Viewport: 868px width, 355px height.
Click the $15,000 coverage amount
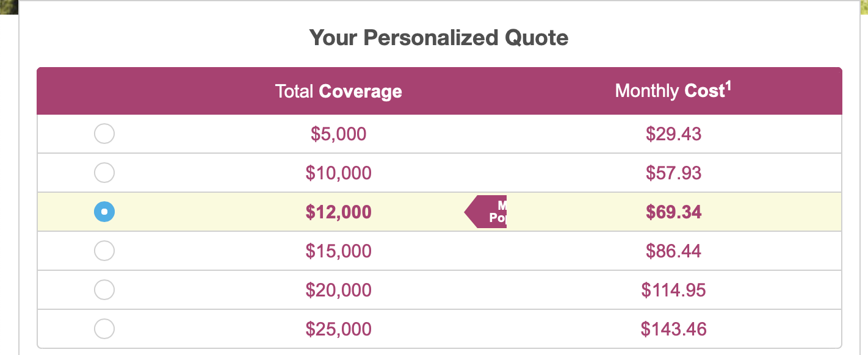pyautogui.click(x=339, y=251)
